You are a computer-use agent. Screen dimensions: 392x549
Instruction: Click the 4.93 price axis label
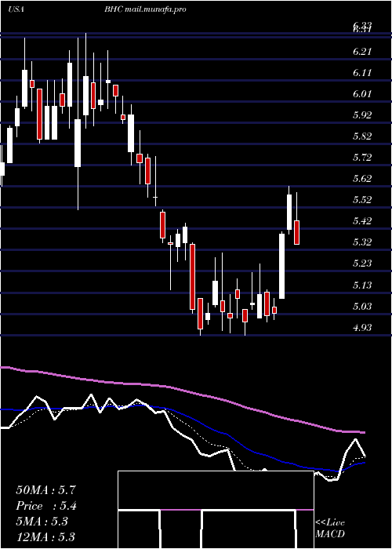tap(362, 328)
